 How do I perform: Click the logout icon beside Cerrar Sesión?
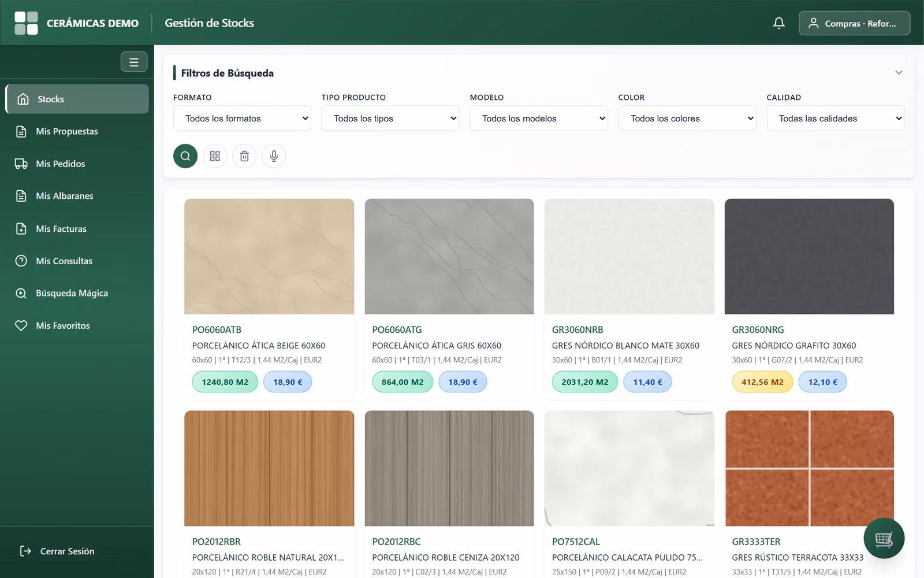coord(25,551)
